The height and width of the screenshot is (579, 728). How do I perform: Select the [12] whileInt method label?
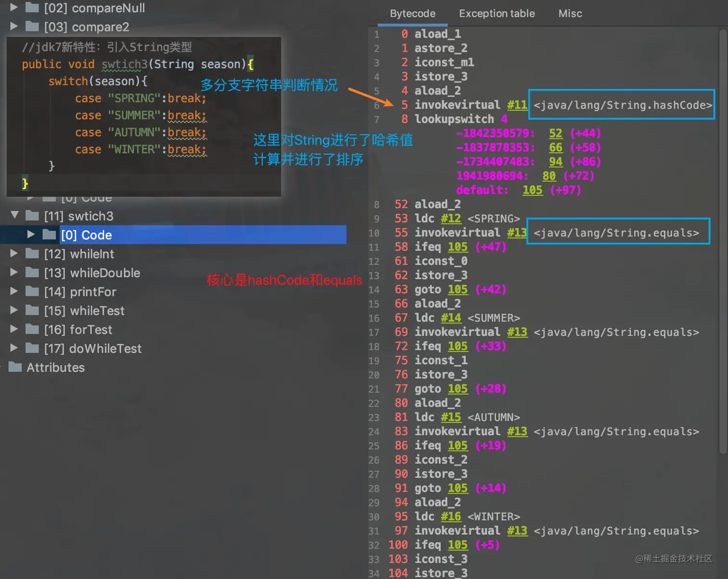[x=79, y=254]
